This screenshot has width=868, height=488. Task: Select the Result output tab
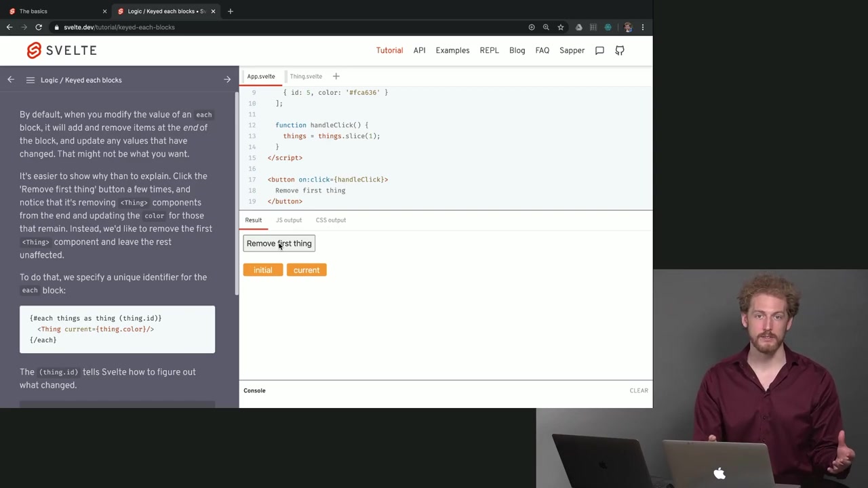click(253, 220)
